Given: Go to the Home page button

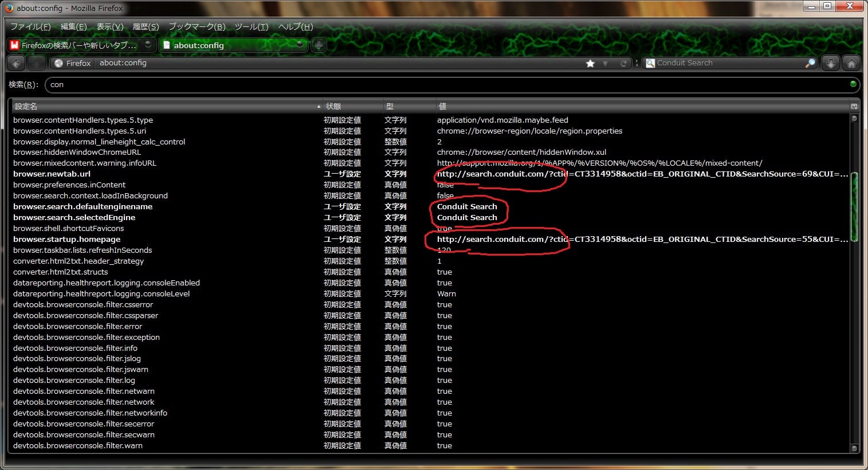Looking at the screenshot, I should pos(851,63).
